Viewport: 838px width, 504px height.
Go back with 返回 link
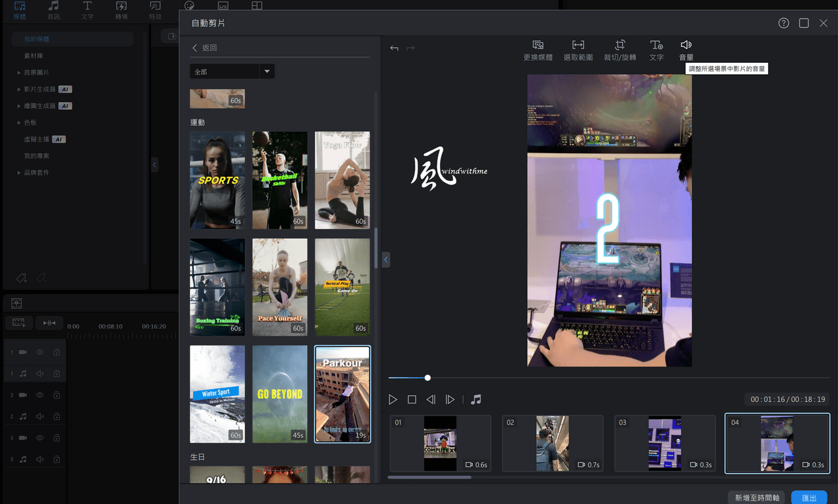(204, 48)
